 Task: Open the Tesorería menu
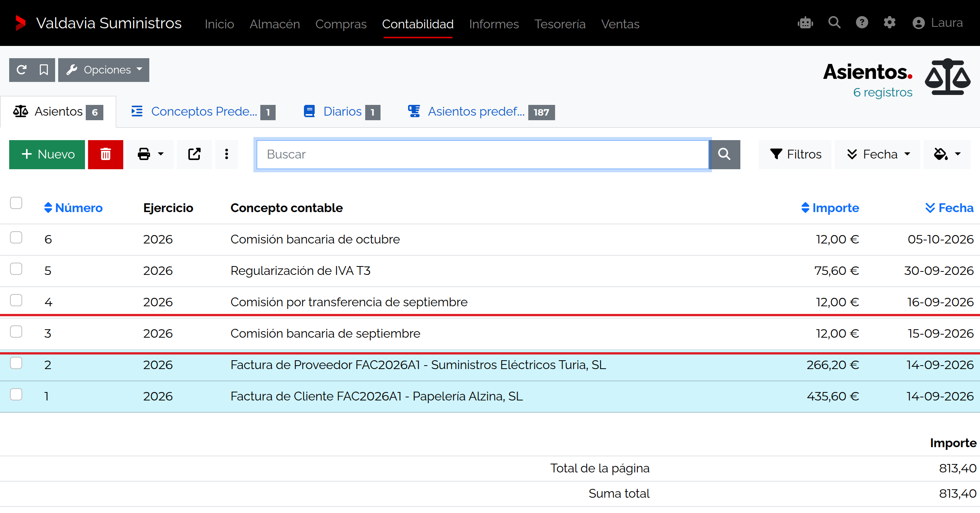click(560, 24)
